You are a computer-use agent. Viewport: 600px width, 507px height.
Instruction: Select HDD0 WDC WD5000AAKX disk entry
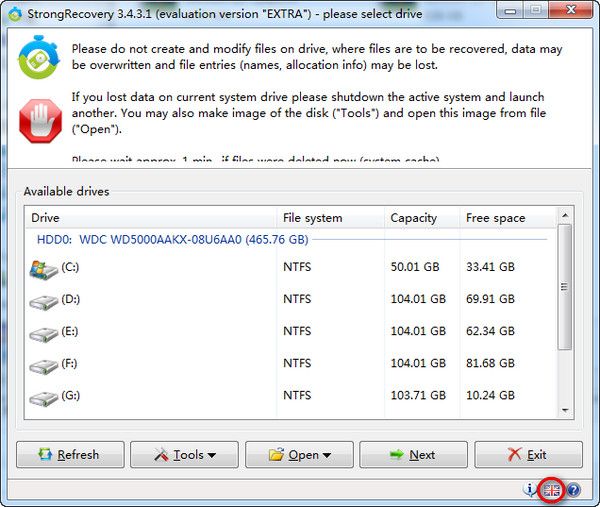172,240
